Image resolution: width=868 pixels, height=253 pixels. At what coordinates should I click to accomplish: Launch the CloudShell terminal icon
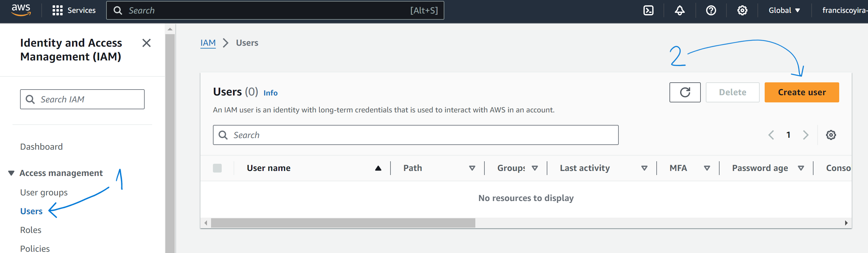coord(648,10)
